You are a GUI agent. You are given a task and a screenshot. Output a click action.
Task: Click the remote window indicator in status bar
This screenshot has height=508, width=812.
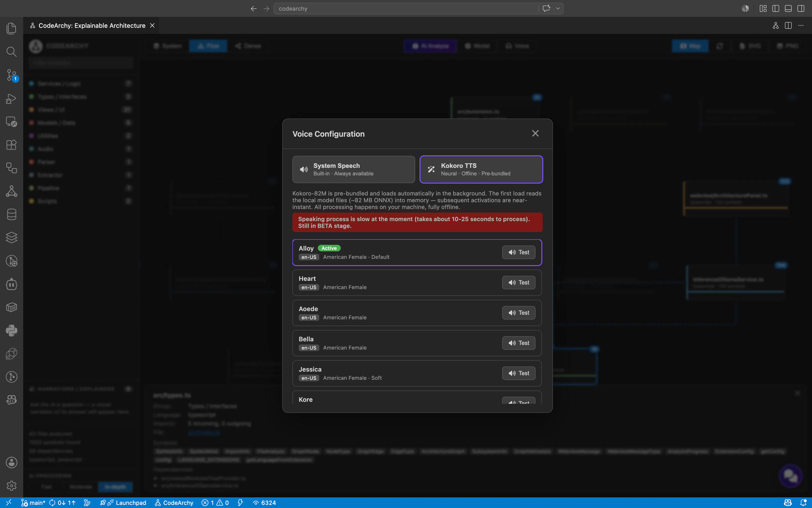pyautogui.click(x=9, y=503)
